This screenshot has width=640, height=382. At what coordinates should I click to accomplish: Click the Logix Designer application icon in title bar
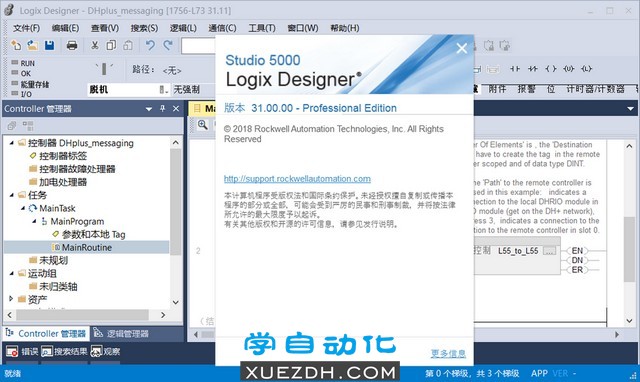point(9,10)
